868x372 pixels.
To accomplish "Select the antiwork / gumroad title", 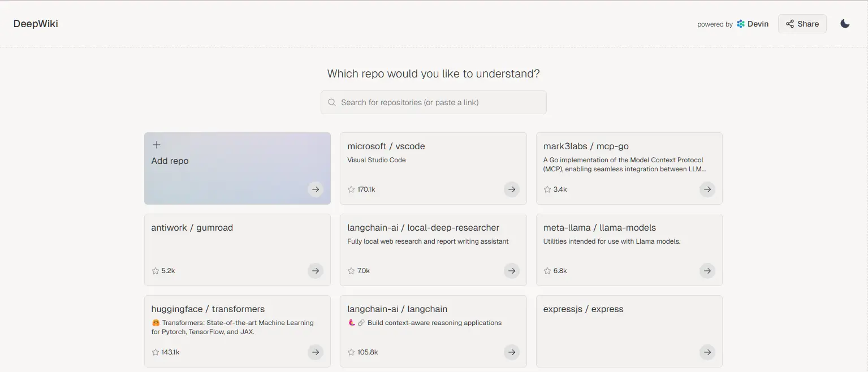I will click(192, 228).
